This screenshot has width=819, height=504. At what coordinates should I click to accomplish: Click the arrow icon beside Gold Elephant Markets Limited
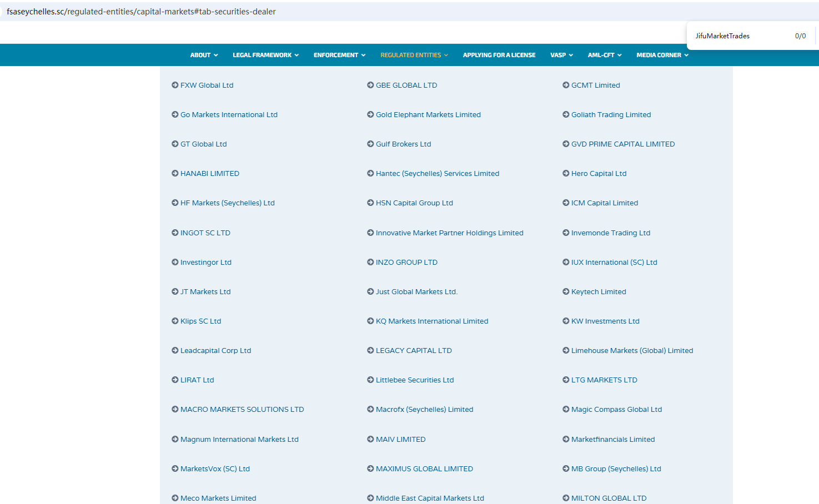370,114
